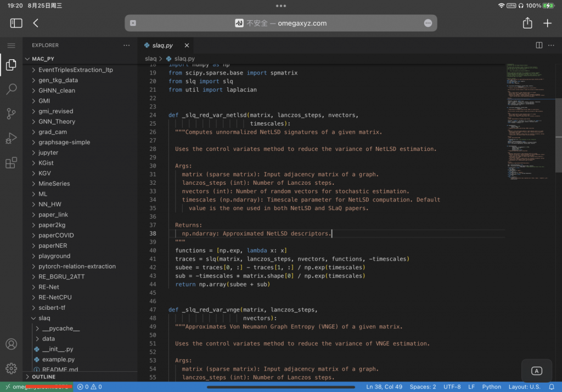Select the slaq.py editor tab
This screenshot has height=392, width=562.
[162, 46]
